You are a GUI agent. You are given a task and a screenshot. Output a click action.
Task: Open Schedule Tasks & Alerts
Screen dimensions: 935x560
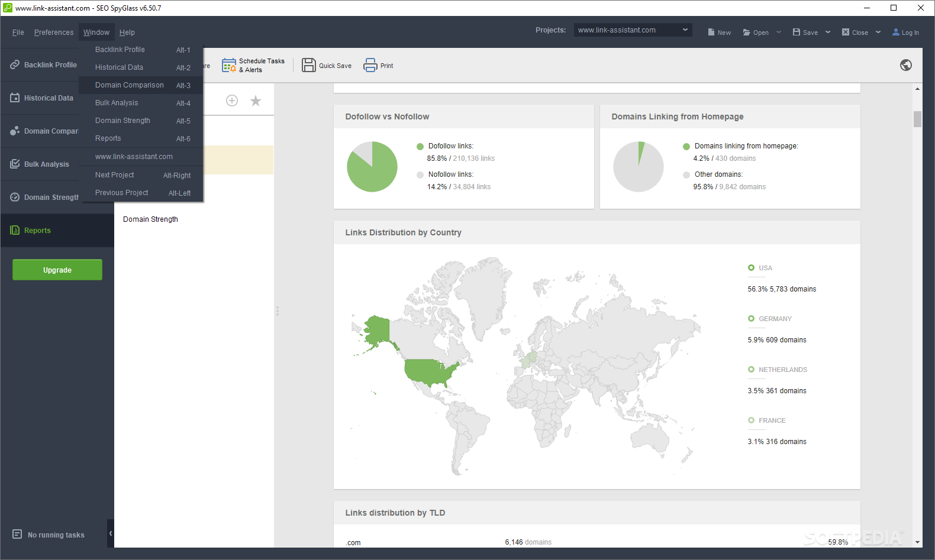[253, 65]
